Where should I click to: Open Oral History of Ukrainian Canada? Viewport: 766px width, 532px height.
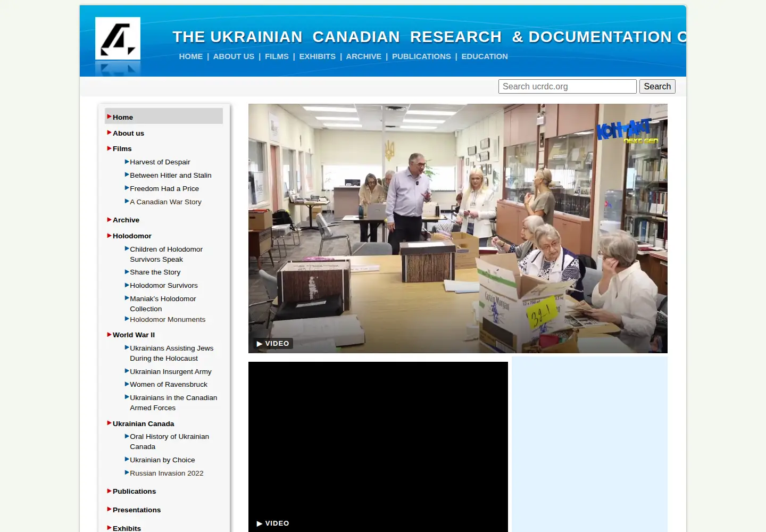[169, 442]
